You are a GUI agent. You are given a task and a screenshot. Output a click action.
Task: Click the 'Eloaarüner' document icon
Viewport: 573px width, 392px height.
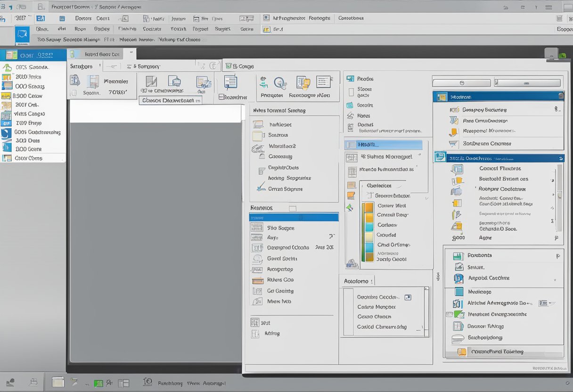click(230, 82)
